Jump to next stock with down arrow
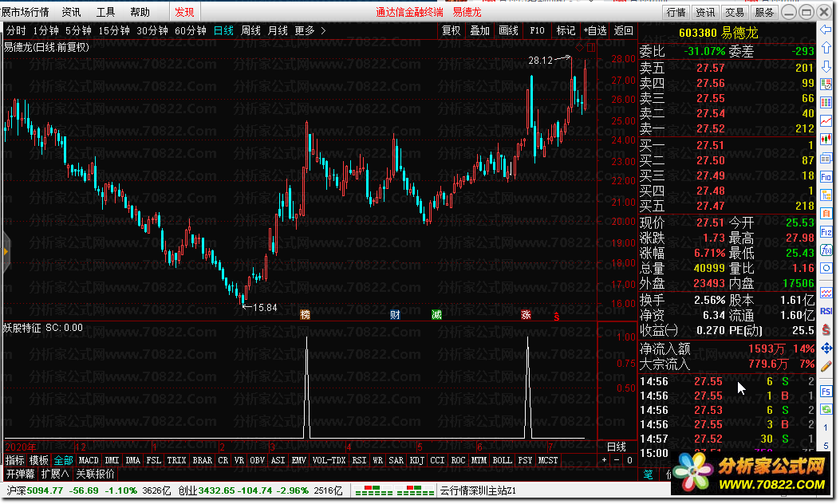 click(826, 66)
